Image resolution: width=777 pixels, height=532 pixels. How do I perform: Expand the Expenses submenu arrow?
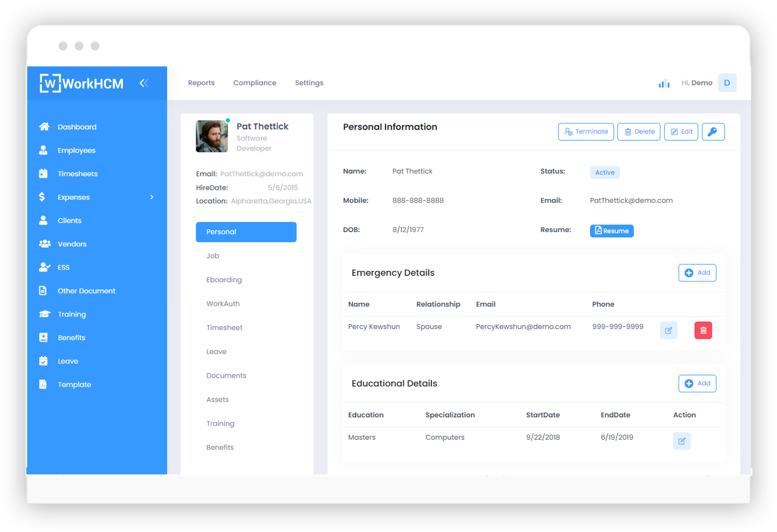pyautogui.click(x=152, y=197)
